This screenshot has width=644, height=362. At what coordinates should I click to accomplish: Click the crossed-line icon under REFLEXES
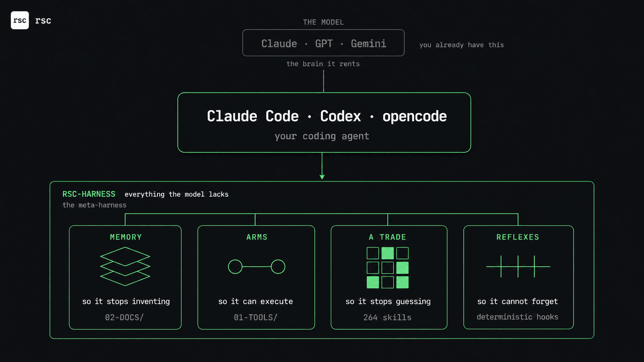[518, 266]
